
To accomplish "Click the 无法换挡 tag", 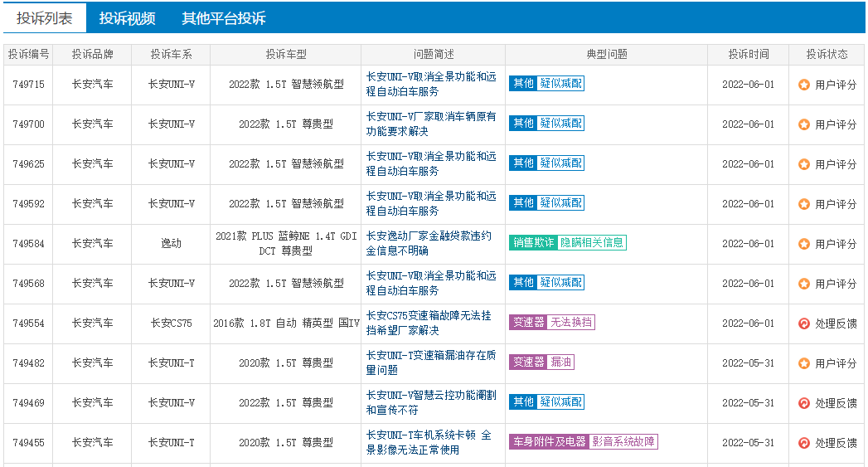I will click(570, 323).
